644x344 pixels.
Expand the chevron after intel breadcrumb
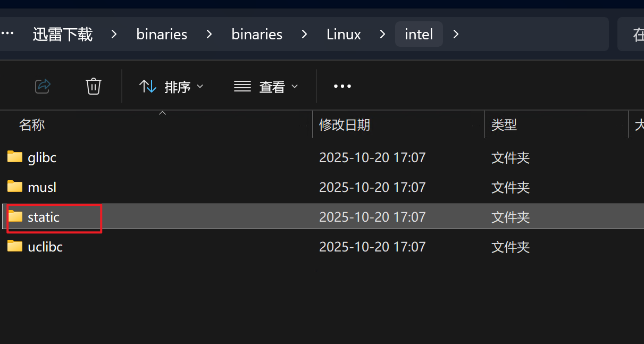click(456, 34)
